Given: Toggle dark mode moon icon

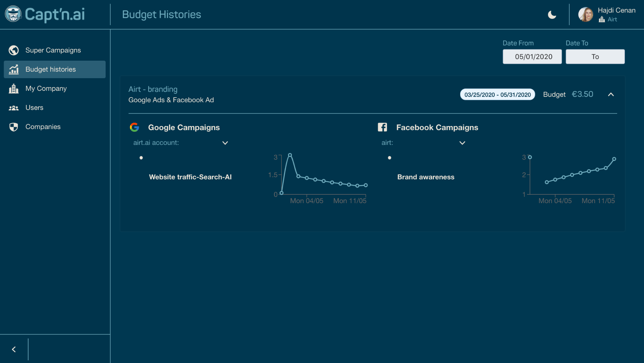Looking at the screenshot, I should [552, 15].
